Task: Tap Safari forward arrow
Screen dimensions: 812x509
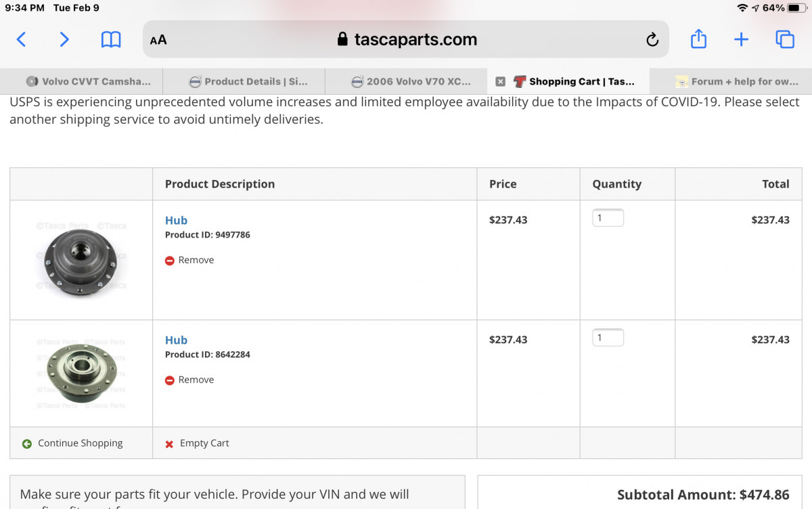Action: (x=64, y=39)
